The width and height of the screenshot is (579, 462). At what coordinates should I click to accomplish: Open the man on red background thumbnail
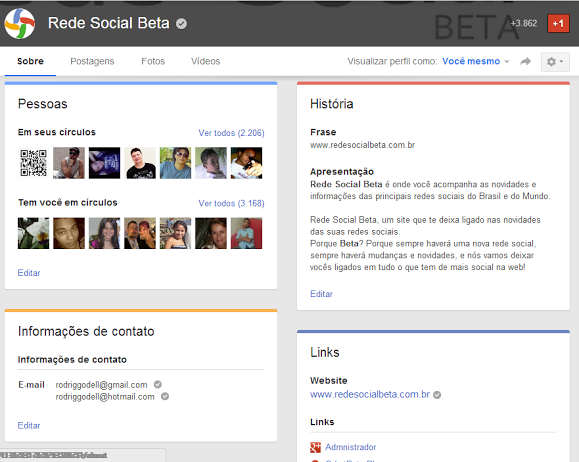tap(246, 233)
